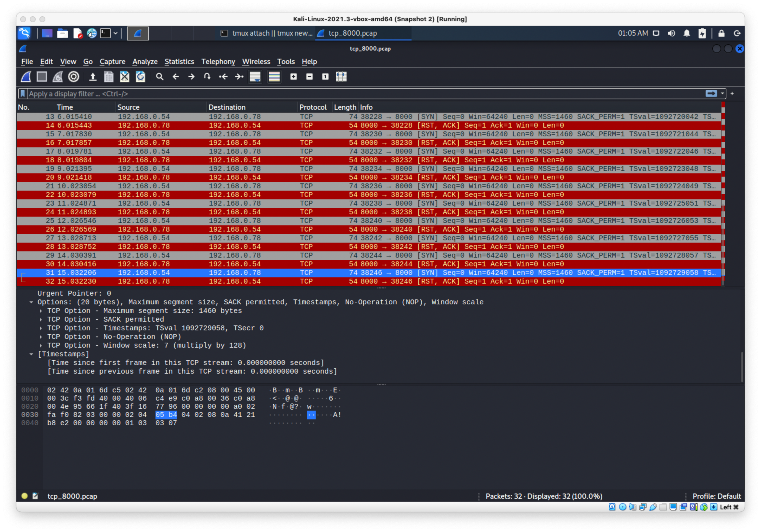Viewport: 761px width, 532px height.
Task: Switch to the tmux attach taskbar window
Action: tap(267, 33)
